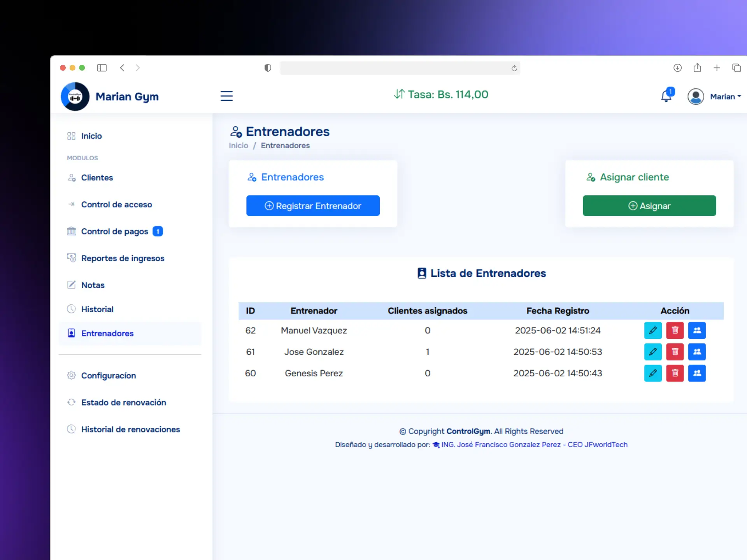Screen dimensions: 747x560
Task: View assigned clients of Manuel Vazquez
Action: 697,331
